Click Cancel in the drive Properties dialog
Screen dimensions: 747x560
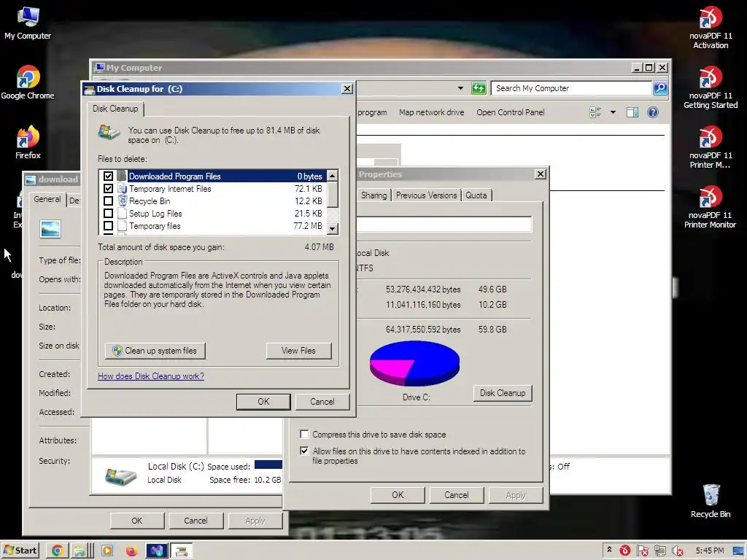tap(457, 495)
